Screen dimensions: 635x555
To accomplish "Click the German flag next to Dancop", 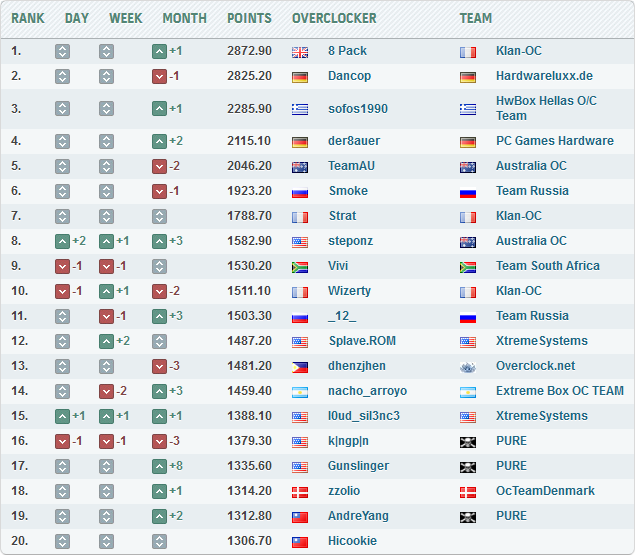I will [x=300, y=77].
